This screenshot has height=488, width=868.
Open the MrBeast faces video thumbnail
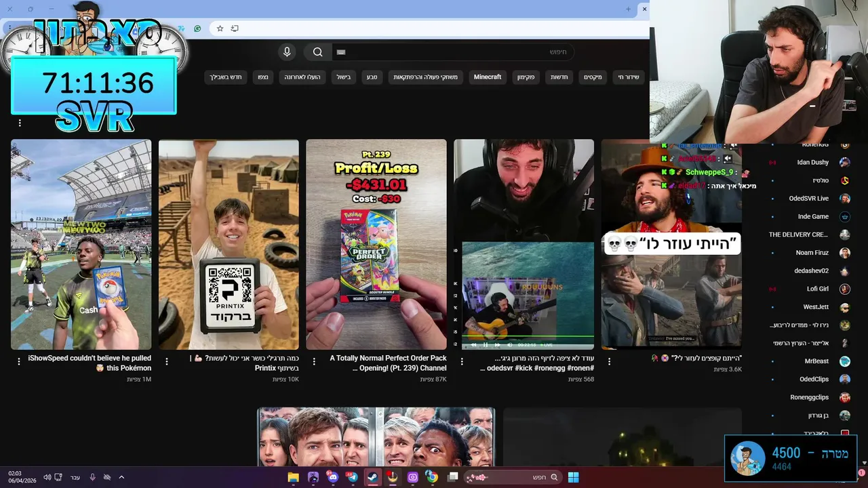376,437
